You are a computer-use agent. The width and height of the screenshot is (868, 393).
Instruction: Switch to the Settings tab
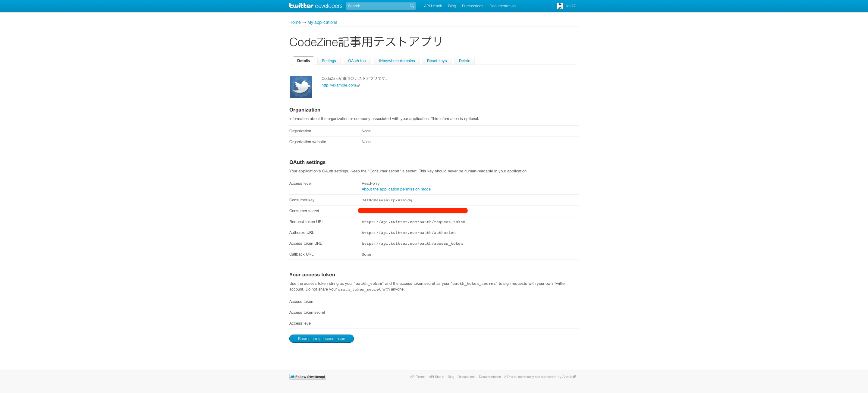click(329, 61)
